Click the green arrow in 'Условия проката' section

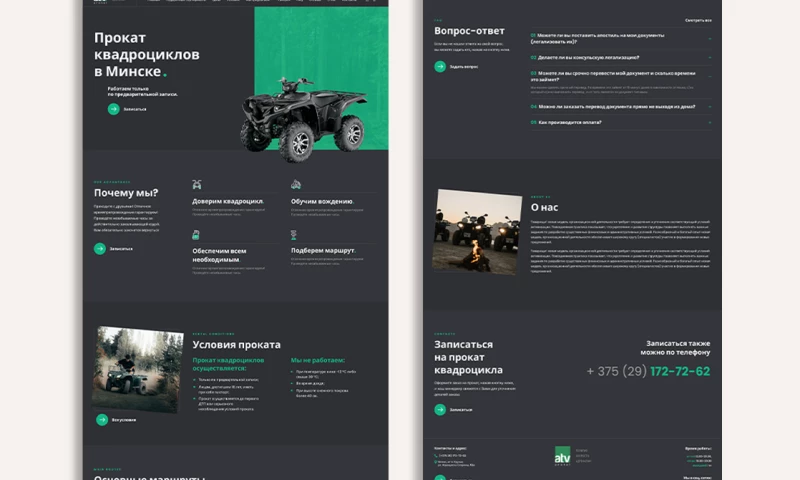click(x=101, y=419)
